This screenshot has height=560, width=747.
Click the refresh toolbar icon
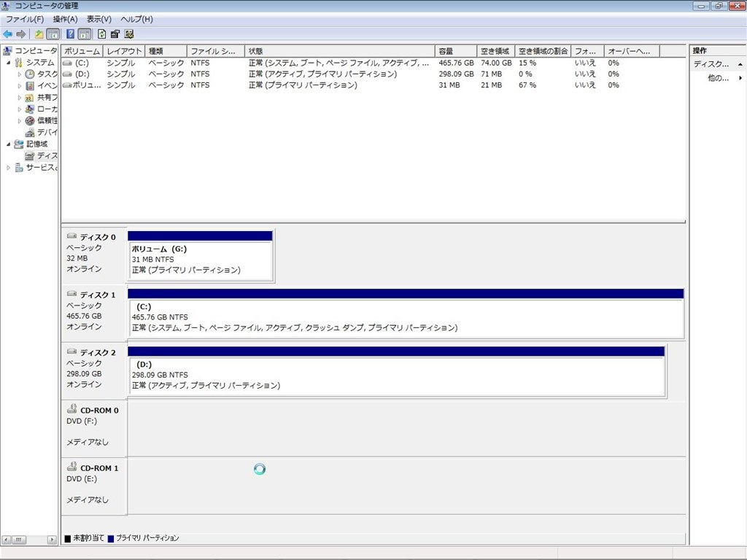click(101, 34)
